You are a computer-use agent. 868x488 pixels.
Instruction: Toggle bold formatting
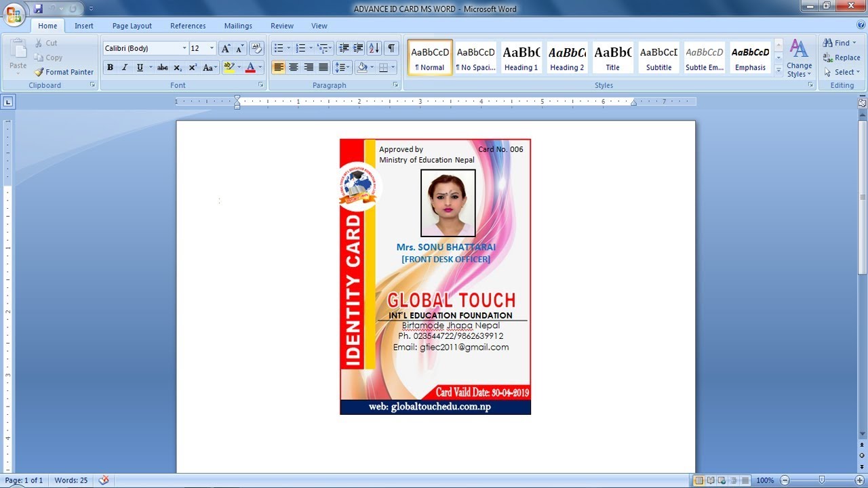[x=110, y=67]
